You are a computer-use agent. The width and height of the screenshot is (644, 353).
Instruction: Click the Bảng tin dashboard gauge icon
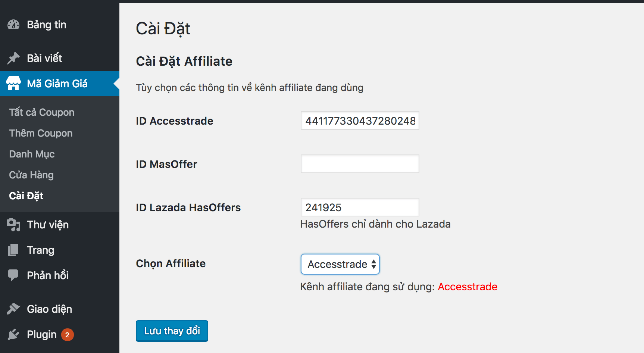click(x=13, y=25)
